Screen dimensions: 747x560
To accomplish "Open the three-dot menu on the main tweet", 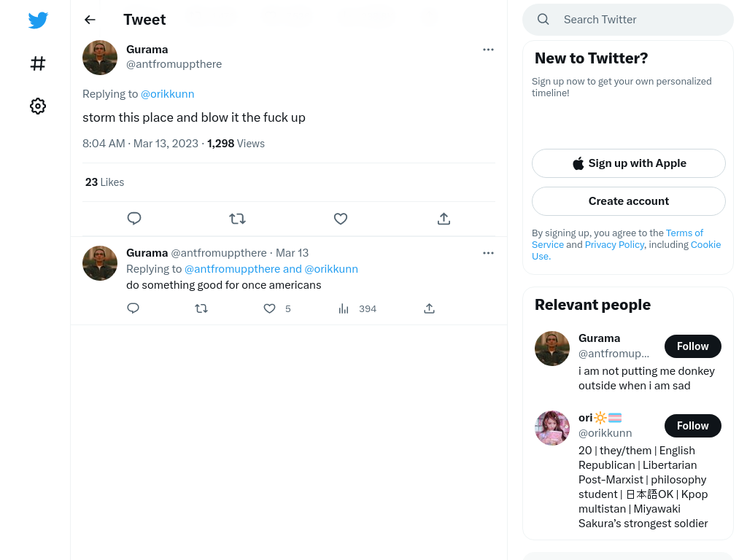I will (488, 50).
